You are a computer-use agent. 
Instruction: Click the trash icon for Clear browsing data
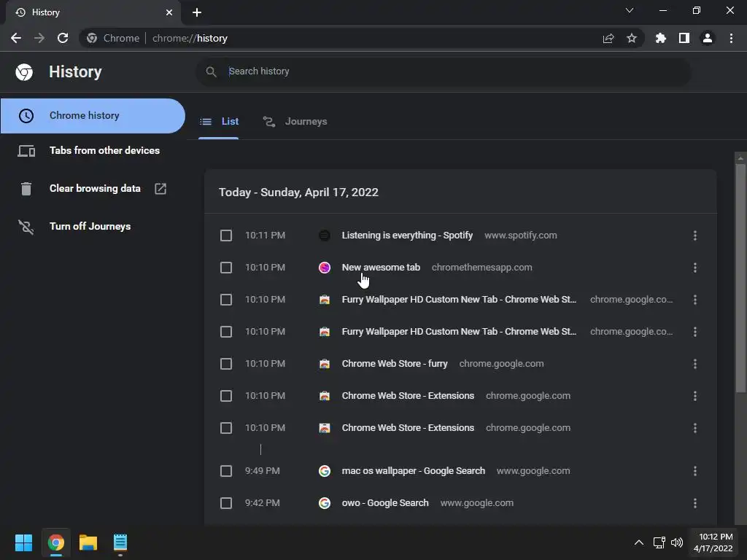coord(26,189)
